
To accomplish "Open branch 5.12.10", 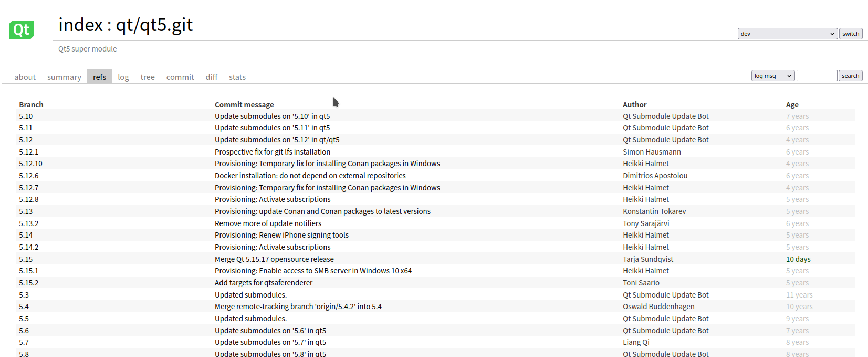I will [30, 164].
